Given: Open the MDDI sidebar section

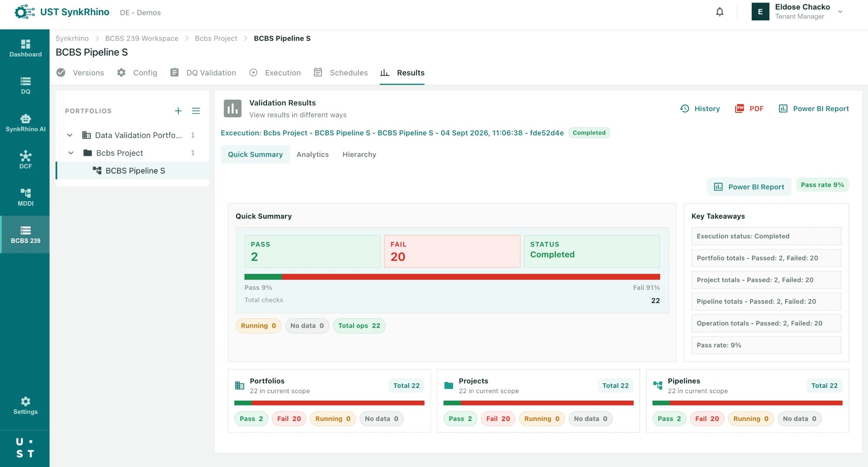Looking at the screenshot, I should pyautogui.click(x=25, y=197).
